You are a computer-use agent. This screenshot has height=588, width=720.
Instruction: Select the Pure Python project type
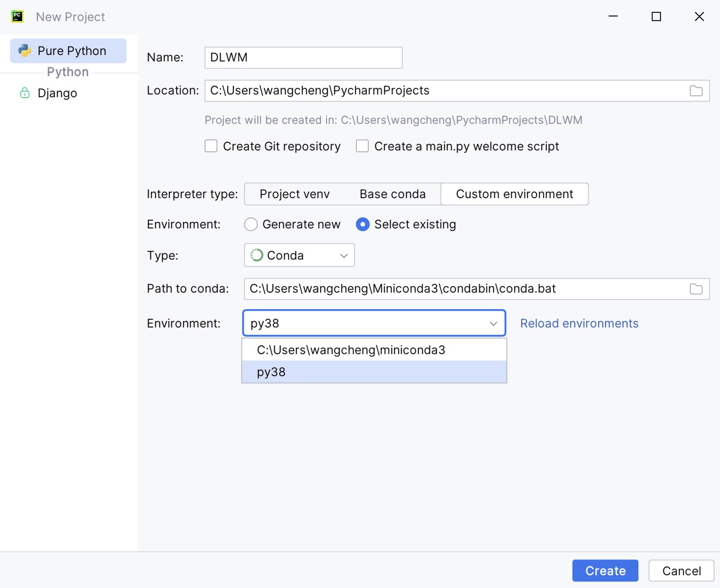(68, 51)
